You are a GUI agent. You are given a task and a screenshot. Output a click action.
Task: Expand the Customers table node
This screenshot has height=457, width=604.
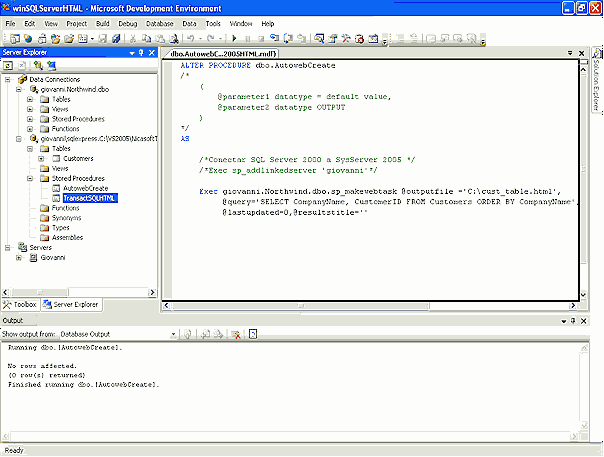point(41,158)
